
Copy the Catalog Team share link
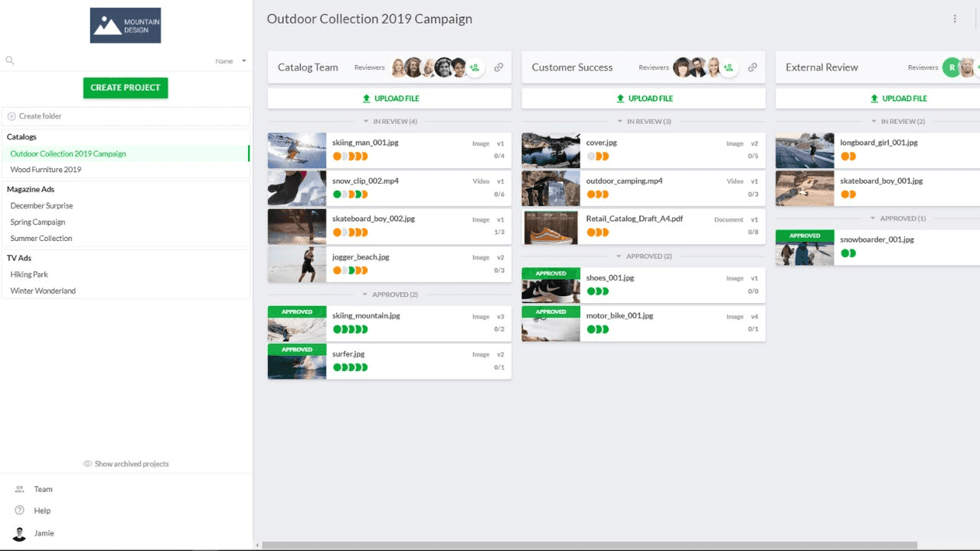[x=498, y=67]
